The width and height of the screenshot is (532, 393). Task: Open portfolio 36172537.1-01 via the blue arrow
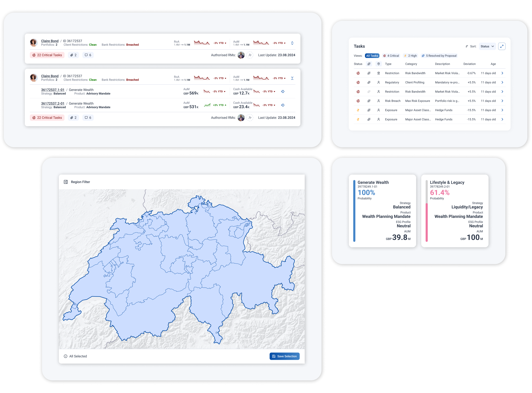283,91
